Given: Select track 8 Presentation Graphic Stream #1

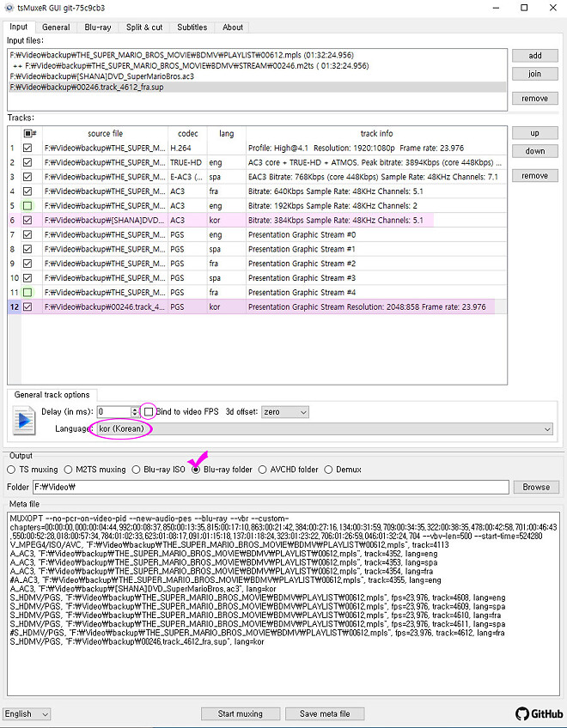Looking at the screenshot, I should [257, 249].
